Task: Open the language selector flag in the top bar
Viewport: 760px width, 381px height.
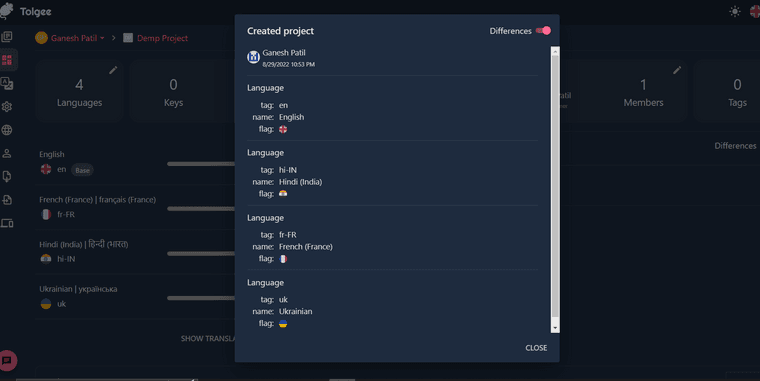Action: point(755,12)
